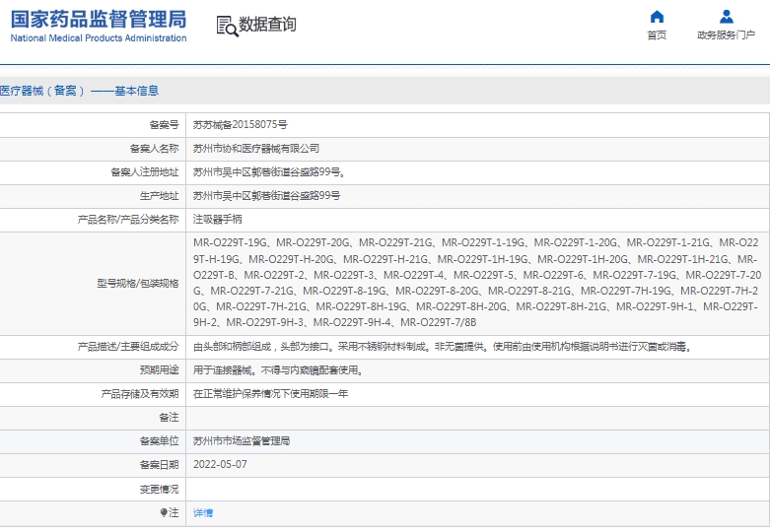Select record number 苏苏械备20158075号
The image size is (770, 532).
[241, 125]
